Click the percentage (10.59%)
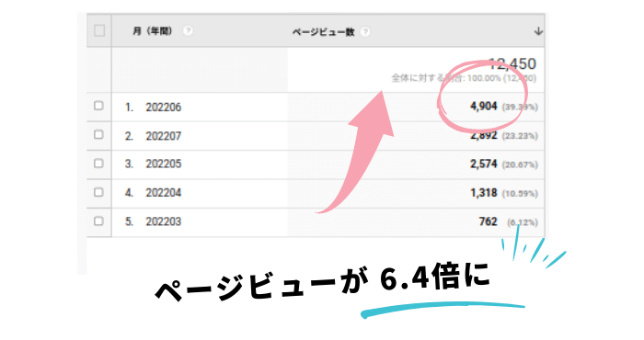The image size is (644, 340). point(520,194)
